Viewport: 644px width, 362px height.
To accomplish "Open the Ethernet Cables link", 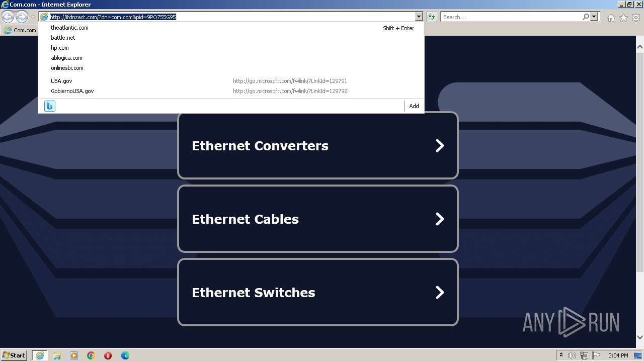I will [x=318, y=219].
